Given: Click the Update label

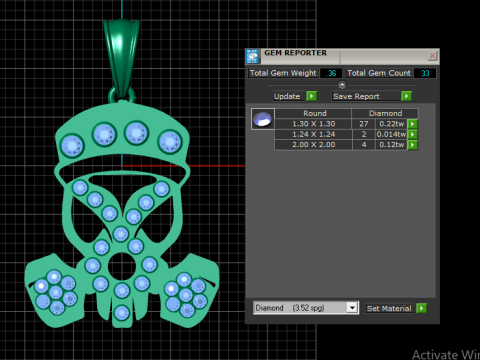Looking at the screenshot, I should [287, 96].
